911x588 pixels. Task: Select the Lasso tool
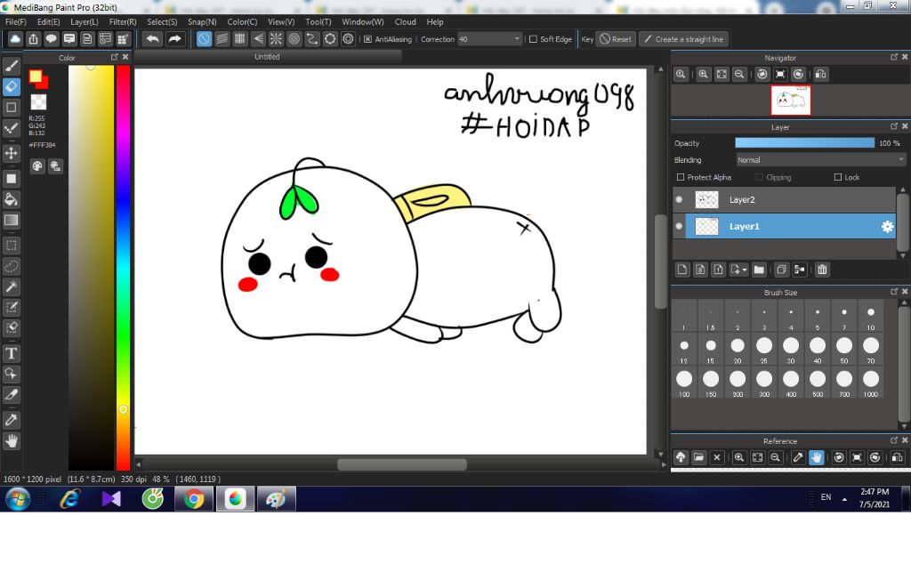(11, 266)
